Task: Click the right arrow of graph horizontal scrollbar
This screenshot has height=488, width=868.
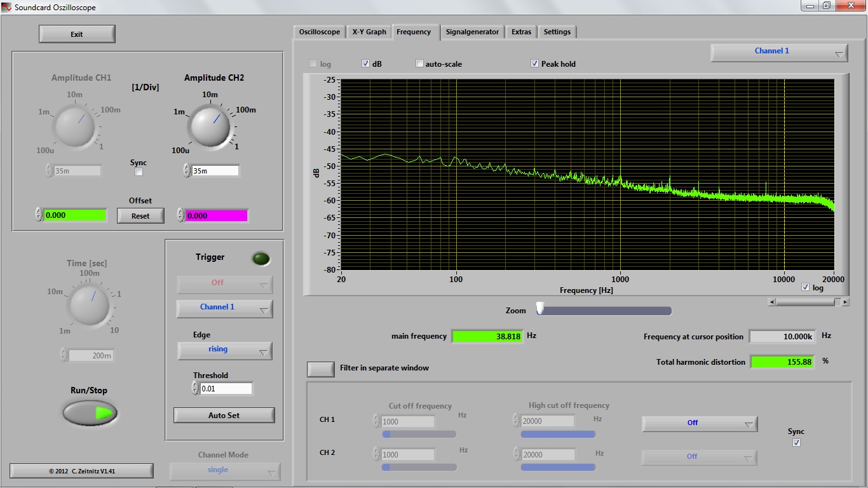Action: click(x=845, y=302)
